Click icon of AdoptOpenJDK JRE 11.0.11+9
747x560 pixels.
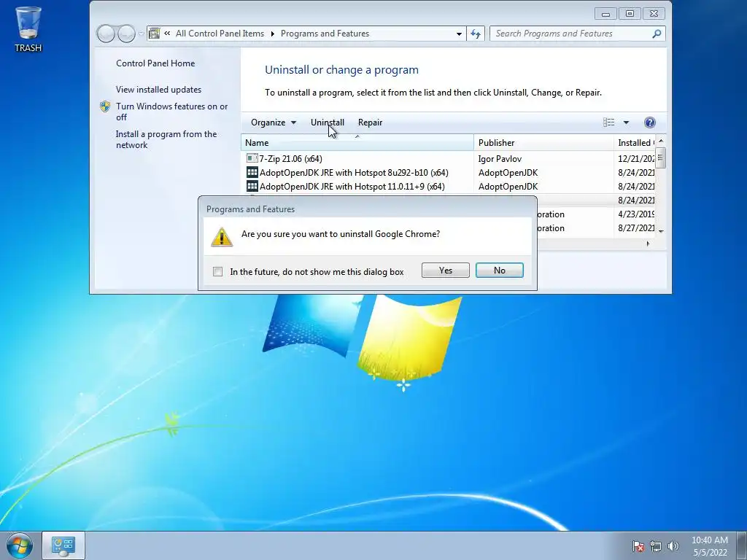(x=252, y=186)
